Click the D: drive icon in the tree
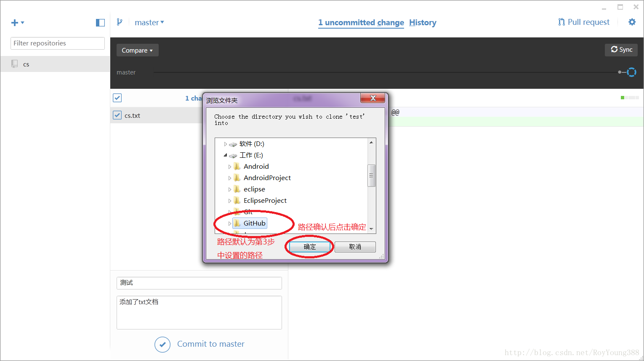The image size is (644, 361). coord(233,144)
